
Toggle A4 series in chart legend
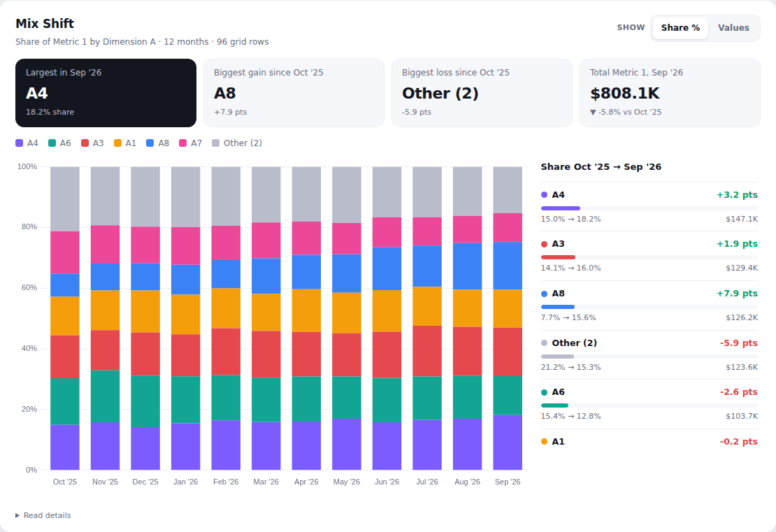[x=27, y=143]
